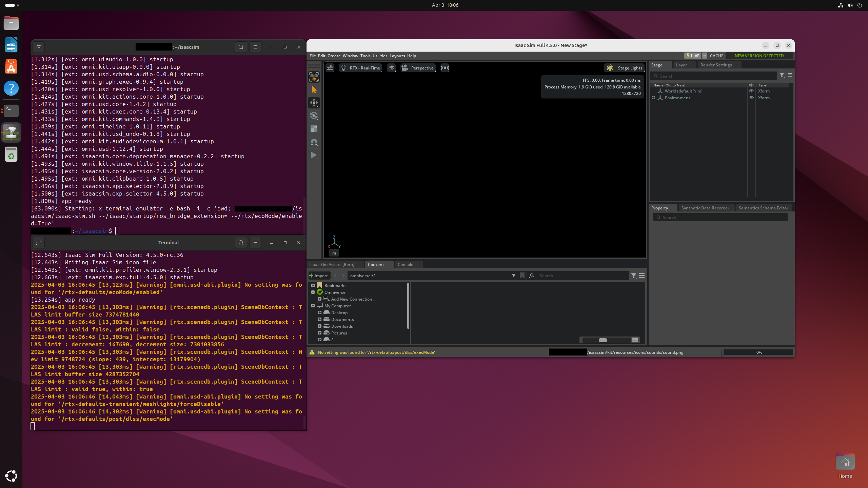Select the Move tool in viewport toolbar
This screenshot has height=488, width=868.
(314, 103)
